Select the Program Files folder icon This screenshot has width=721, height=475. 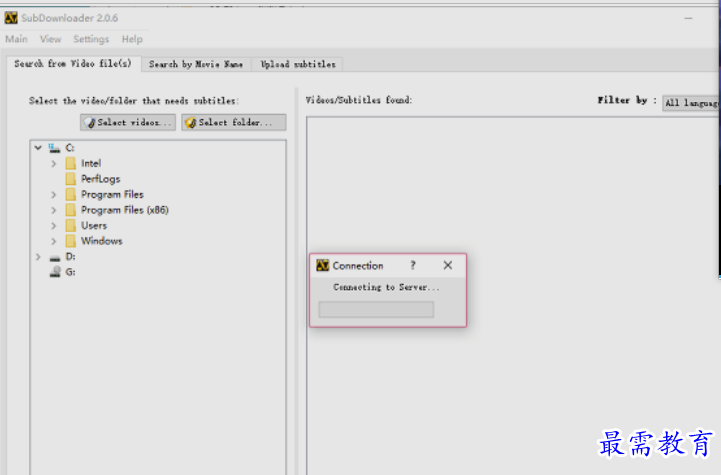tap(70, 195)
